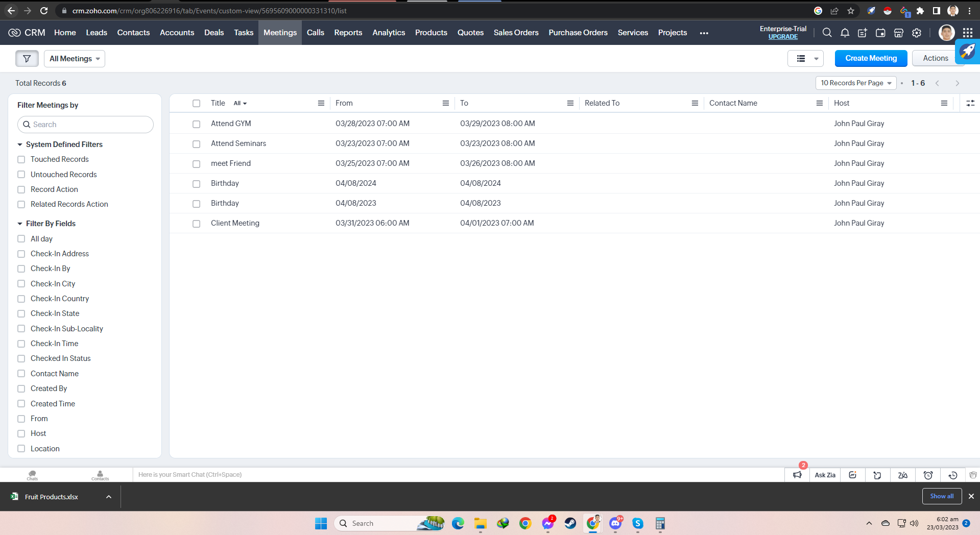Open Chats in the bottom bar

pyautogui.click(x=32, y=475)
